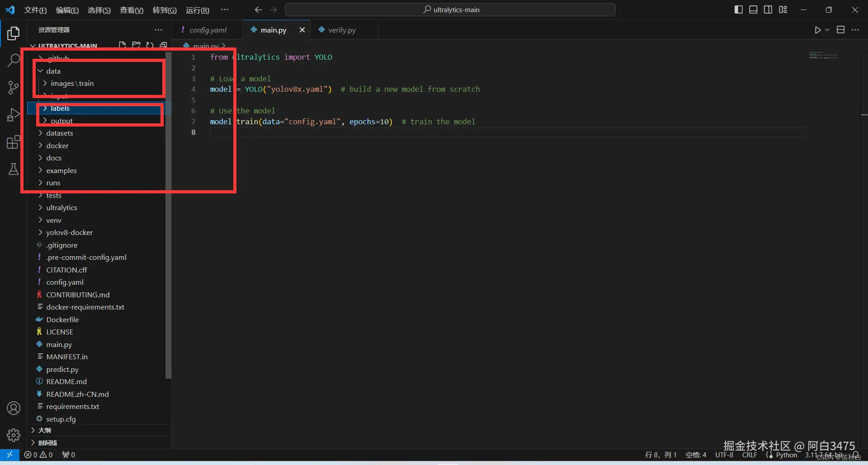The width and height of the screenshot is (868, 465).
Task: Open the Search view in activity bar
Action: 14,61
